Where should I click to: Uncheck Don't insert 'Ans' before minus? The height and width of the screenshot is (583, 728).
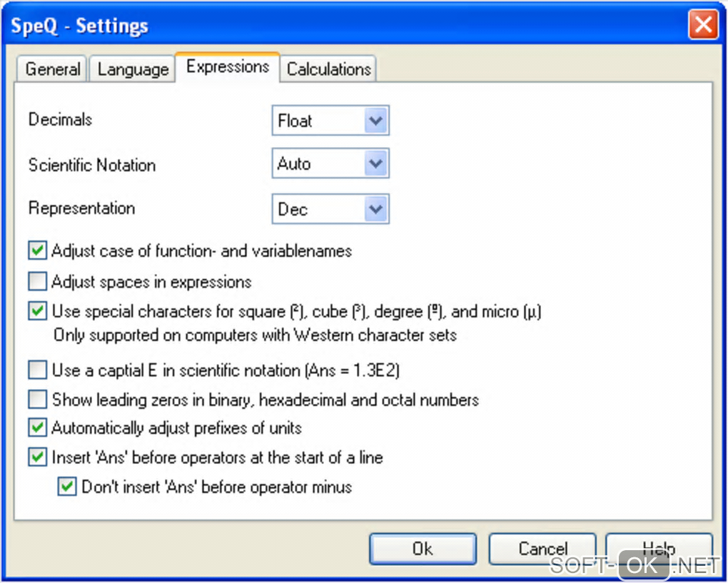(x=67, y=487)
